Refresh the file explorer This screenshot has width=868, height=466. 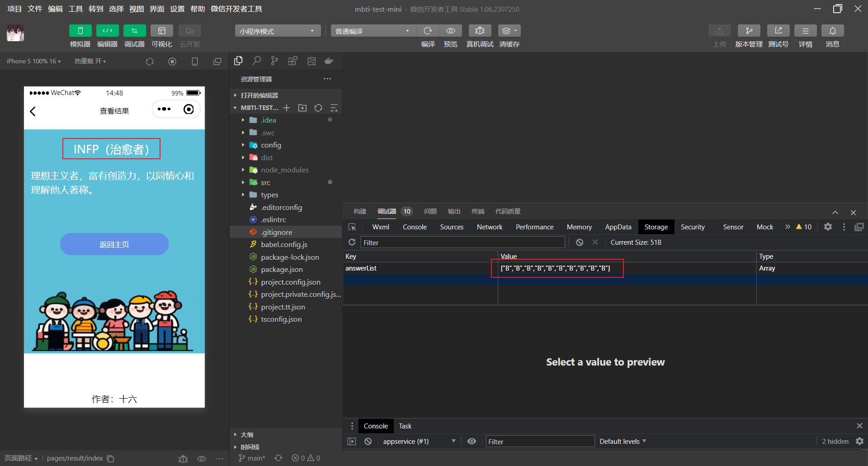[x=318, y=108]
